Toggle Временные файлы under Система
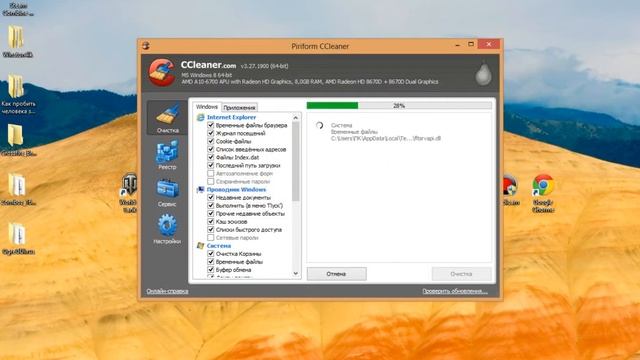The image size is (640, 360). tap(211, 262)
